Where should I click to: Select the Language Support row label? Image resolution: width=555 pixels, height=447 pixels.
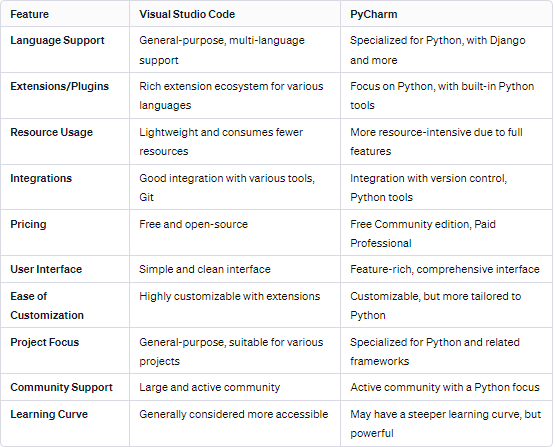pos(57,40)
